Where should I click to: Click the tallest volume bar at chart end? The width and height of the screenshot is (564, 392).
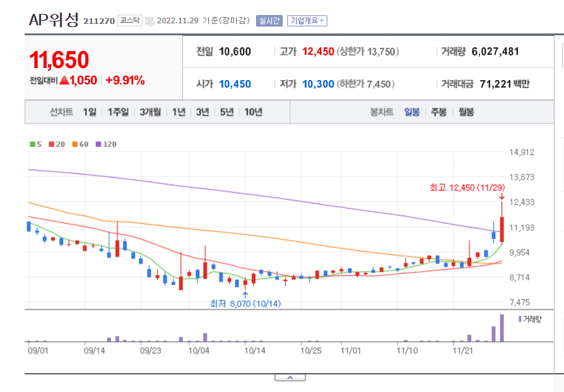[502, 328]
